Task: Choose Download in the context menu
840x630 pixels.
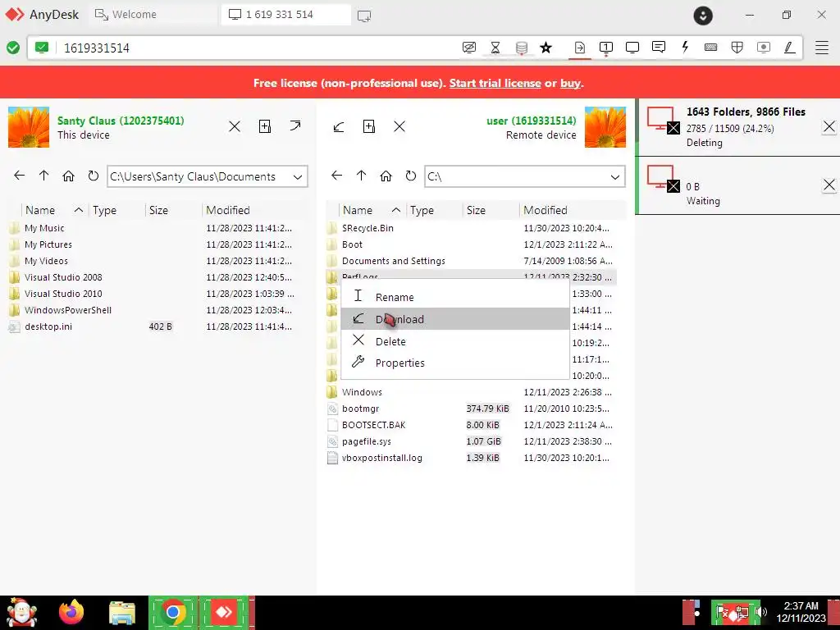Action: pos(454,319)
